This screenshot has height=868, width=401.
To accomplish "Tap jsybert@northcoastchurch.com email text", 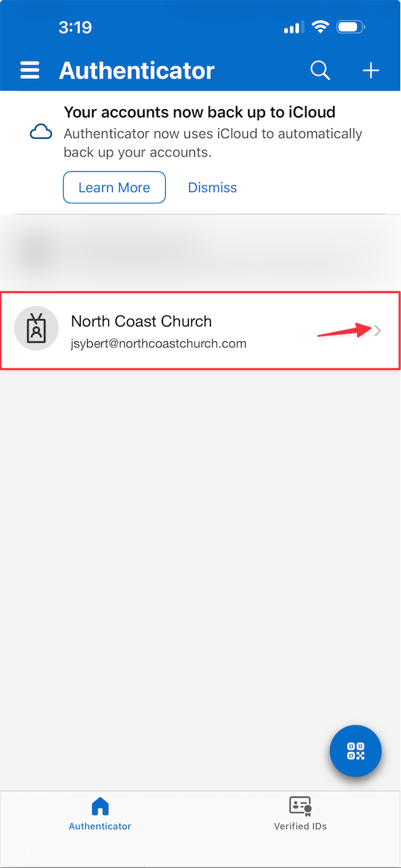I will click(x=159, y=343).
